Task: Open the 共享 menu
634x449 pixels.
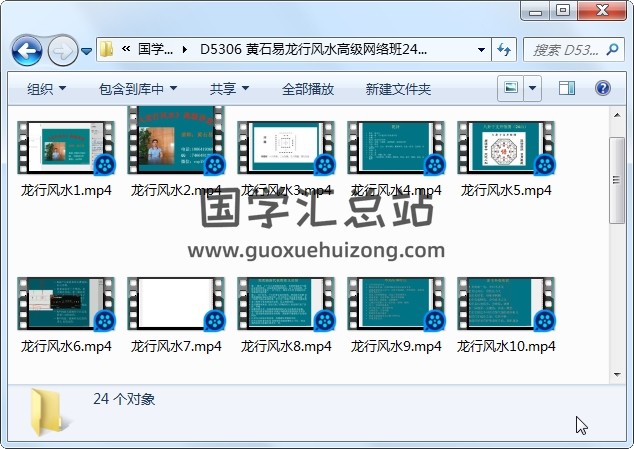Action: (229, 89)
